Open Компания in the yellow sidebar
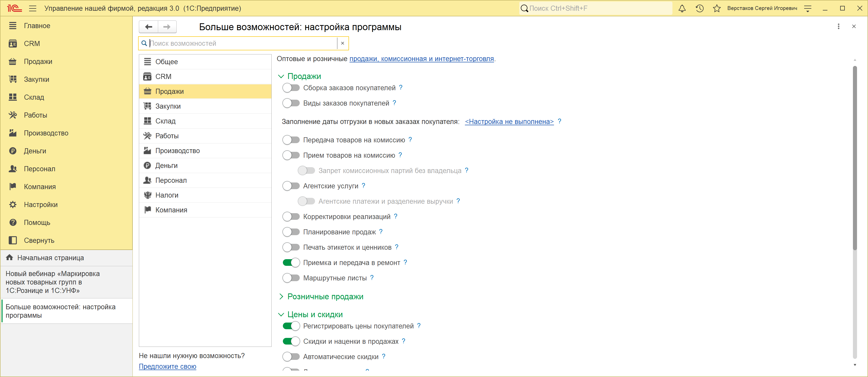Viewport: 868px width, 377px height. (66, 187)
